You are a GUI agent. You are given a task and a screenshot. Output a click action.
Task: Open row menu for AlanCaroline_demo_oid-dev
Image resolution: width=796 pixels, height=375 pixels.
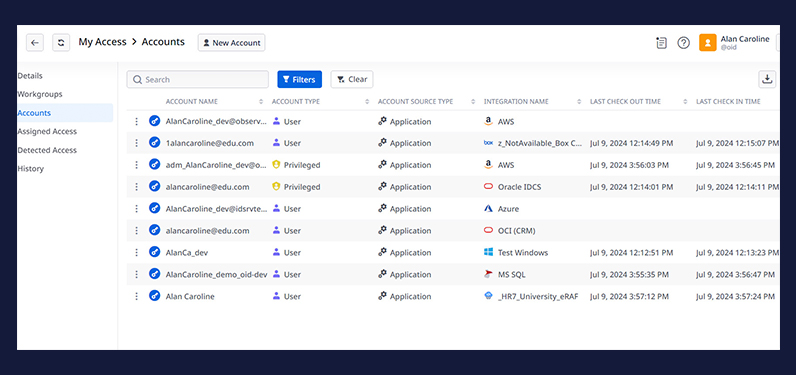(136, 274)
